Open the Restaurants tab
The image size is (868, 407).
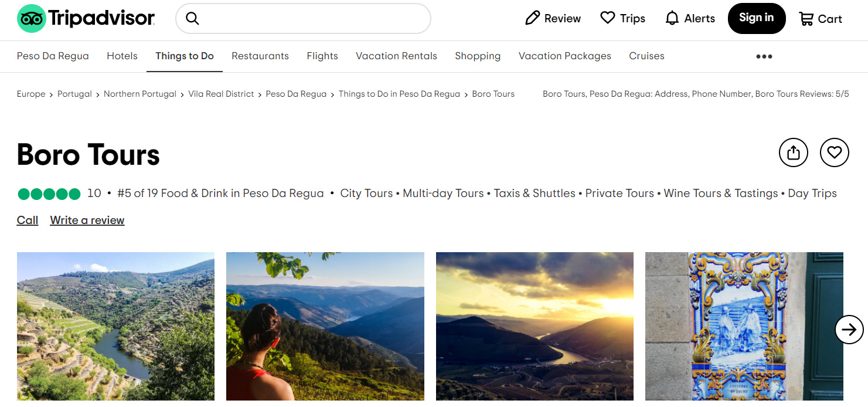point(260,56)
